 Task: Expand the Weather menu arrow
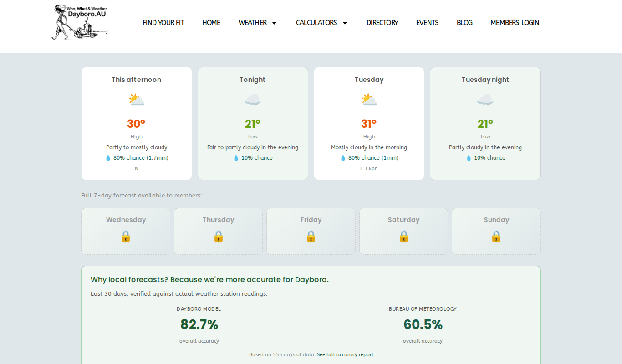274,23
